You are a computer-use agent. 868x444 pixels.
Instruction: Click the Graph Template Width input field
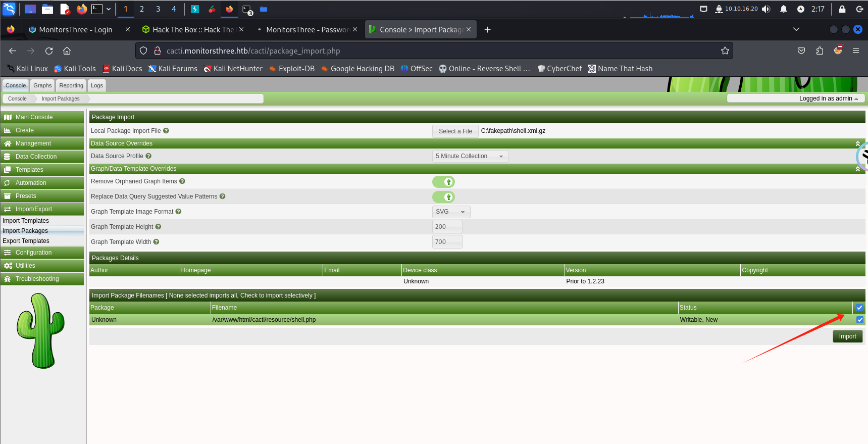[447, 242]
